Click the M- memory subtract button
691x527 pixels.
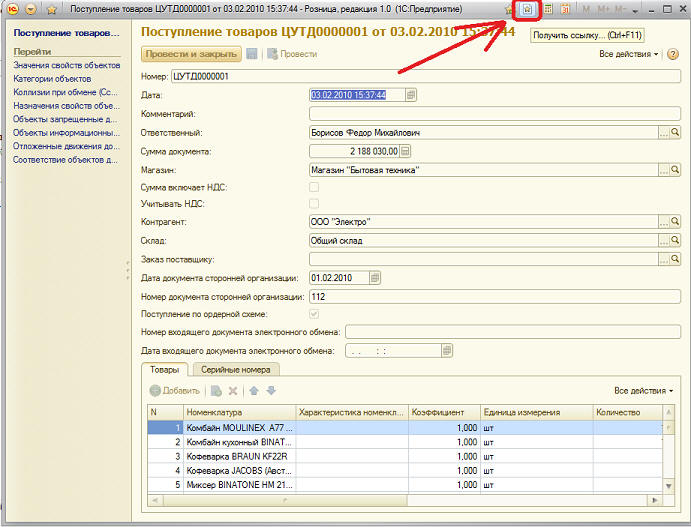pyautogui.click(x=620, y=9)
